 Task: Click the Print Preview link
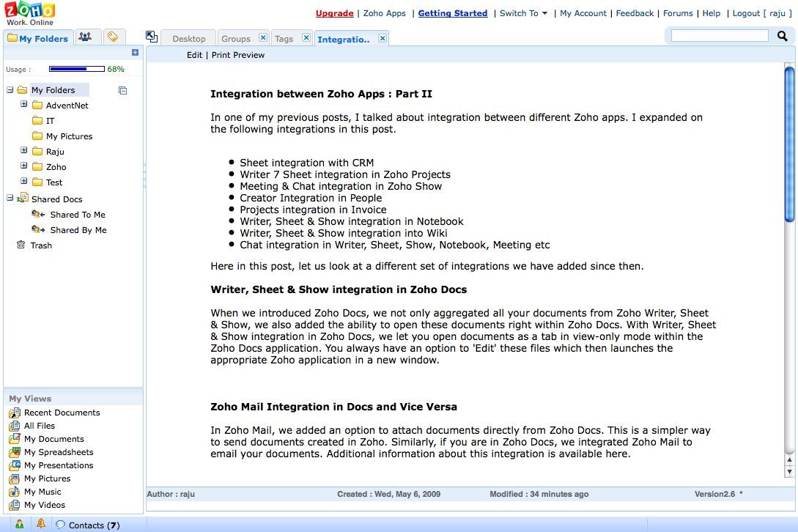pos(238,55)
